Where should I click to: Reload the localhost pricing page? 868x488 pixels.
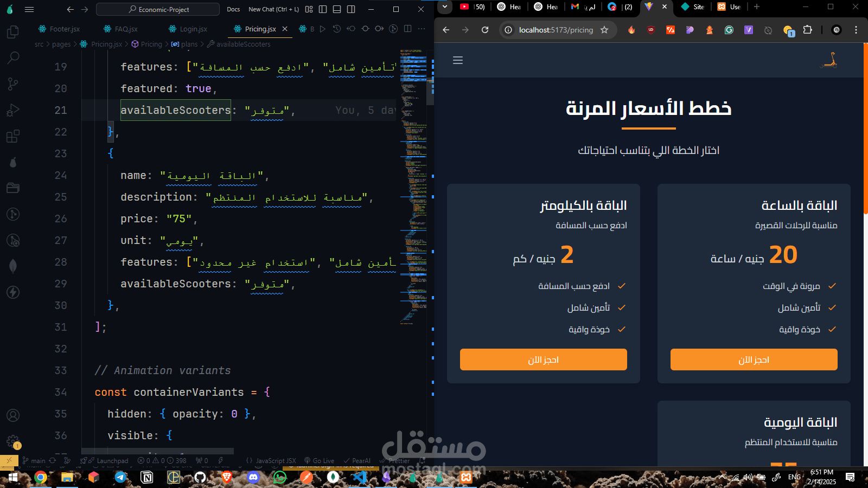485,30
